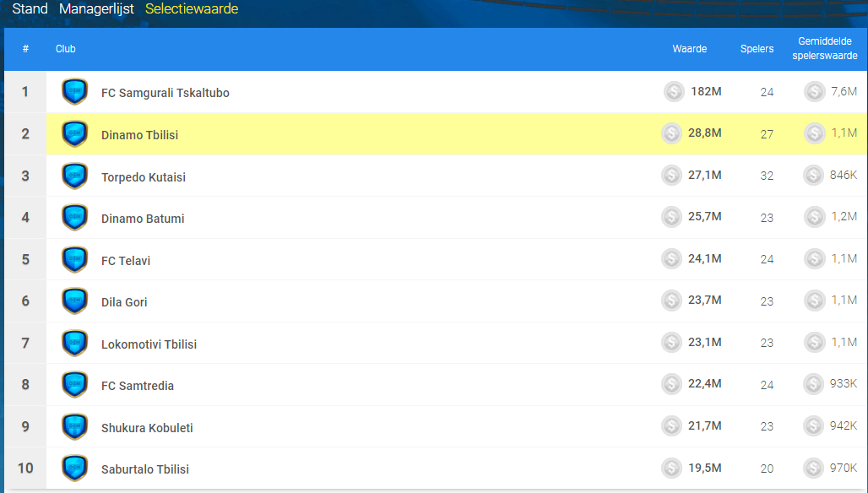Click FC Telavi club badge
The image size is (868, 493).
(x=75, y=259)
